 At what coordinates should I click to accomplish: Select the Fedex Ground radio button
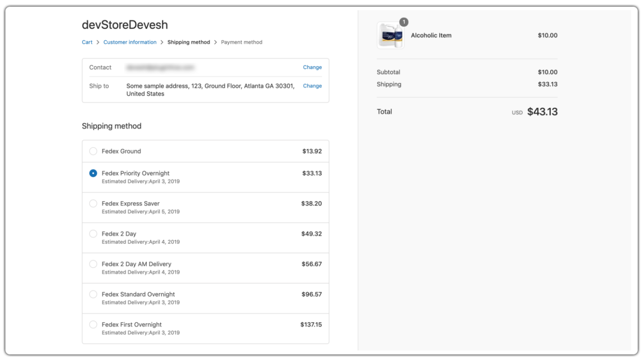93,151
